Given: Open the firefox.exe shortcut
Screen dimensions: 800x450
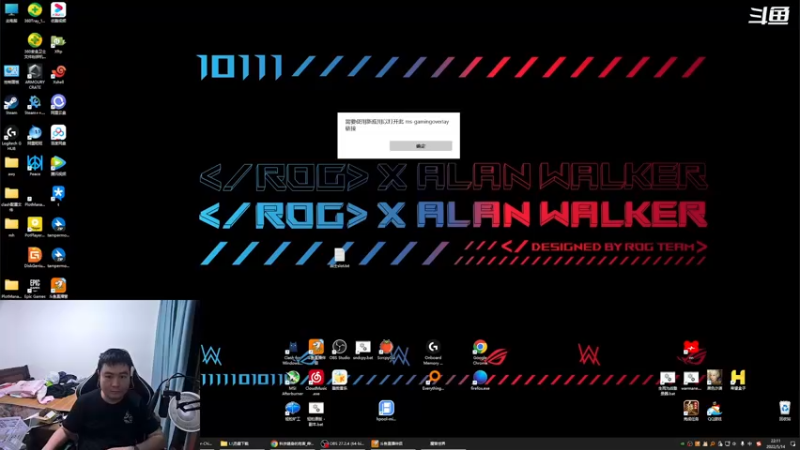Looking at the screenshot, I should [x=480, y=381].
